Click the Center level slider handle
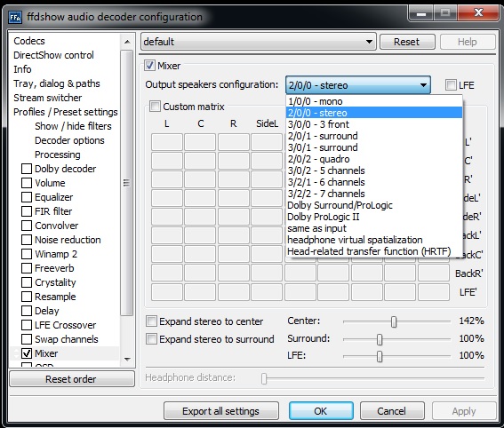Screen dimensions: 504x428 [x=394, y=321]
